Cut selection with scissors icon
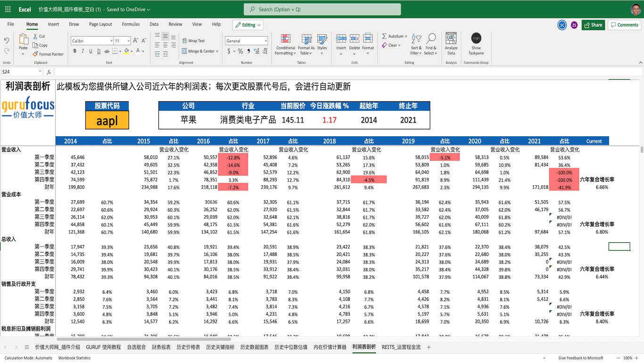 tap(35, 36)
